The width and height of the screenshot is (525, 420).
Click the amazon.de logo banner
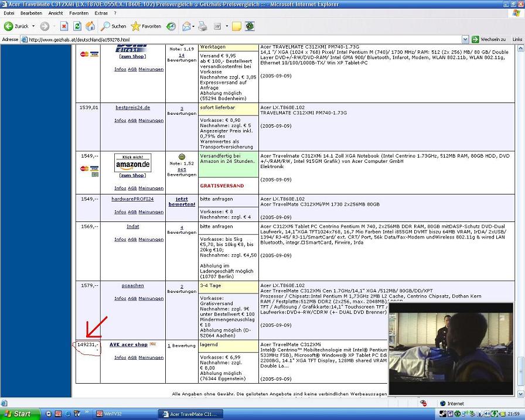click(133, 163)
